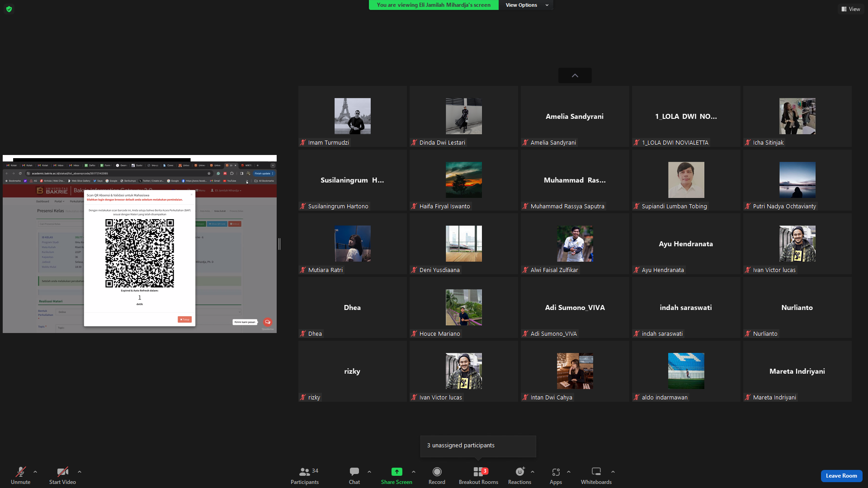Expand reactions options arrow next to Reactions
The height and width of the screenshot is (488, 868).
click(x=533, y=472)
